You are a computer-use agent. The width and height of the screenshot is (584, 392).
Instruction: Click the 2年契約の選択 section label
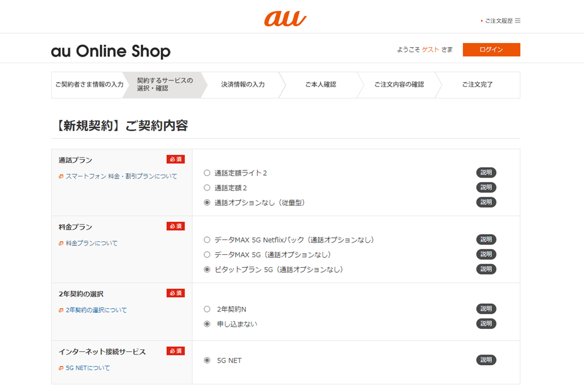click(x=81, y=294)
